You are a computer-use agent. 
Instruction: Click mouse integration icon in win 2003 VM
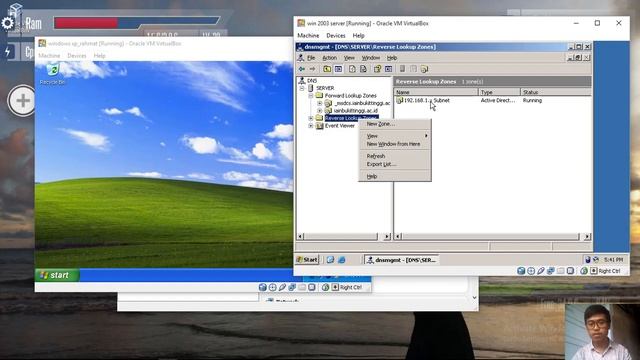pos(584,271)
